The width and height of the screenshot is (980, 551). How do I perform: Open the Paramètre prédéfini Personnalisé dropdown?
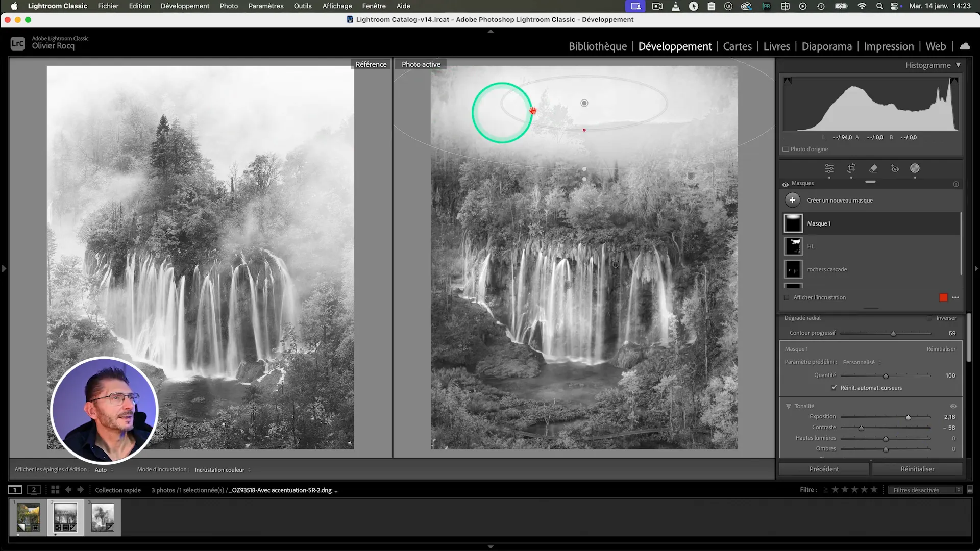(862, 362)
